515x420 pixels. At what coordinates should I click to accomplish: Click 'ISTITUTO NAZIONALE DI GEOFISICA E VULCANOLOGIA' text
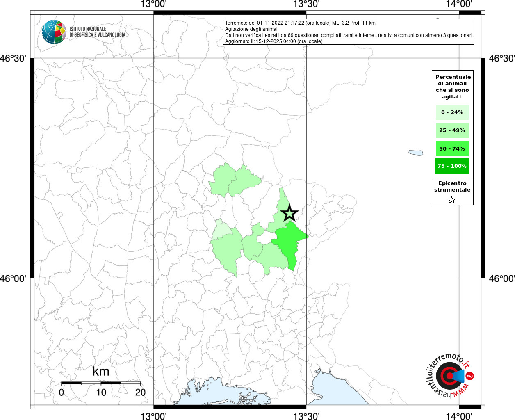point(97,32)
